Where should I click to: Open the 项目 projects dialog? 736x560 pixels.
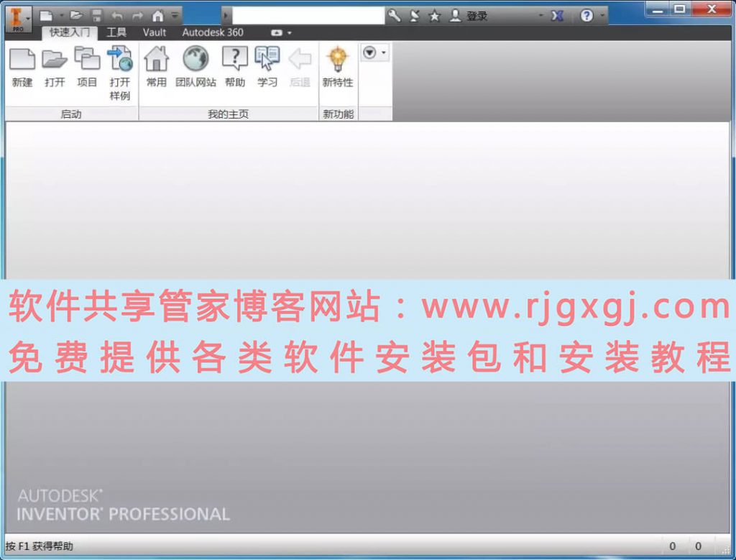pos(87,67)
